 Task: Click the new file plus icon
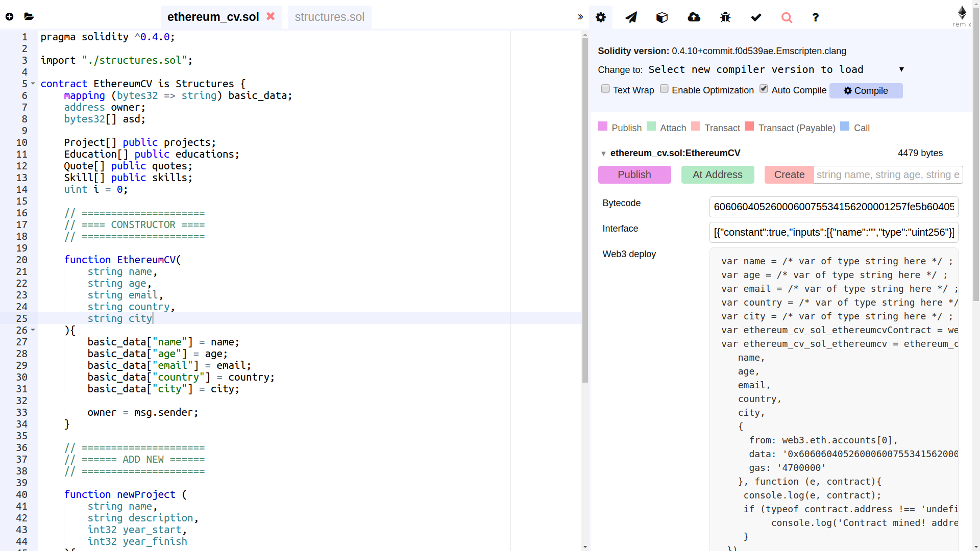coord(9,17)
